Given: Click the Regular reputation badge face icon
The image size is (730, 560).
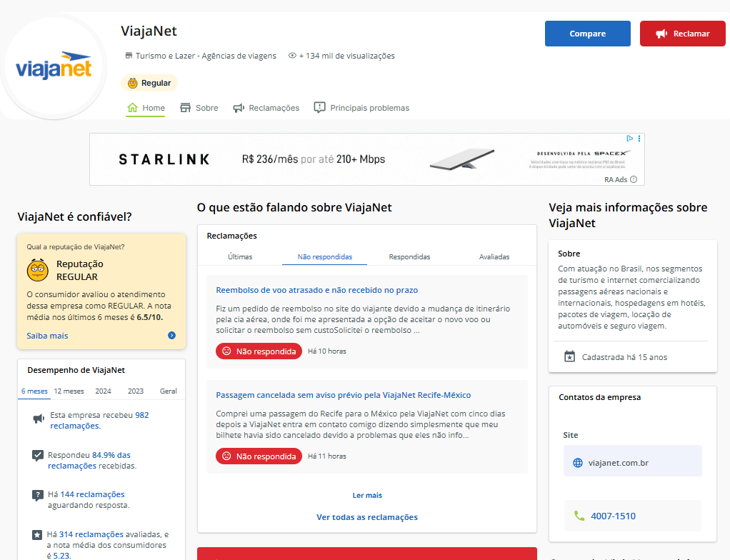Looking at the screenshot, I should (133, 83).
